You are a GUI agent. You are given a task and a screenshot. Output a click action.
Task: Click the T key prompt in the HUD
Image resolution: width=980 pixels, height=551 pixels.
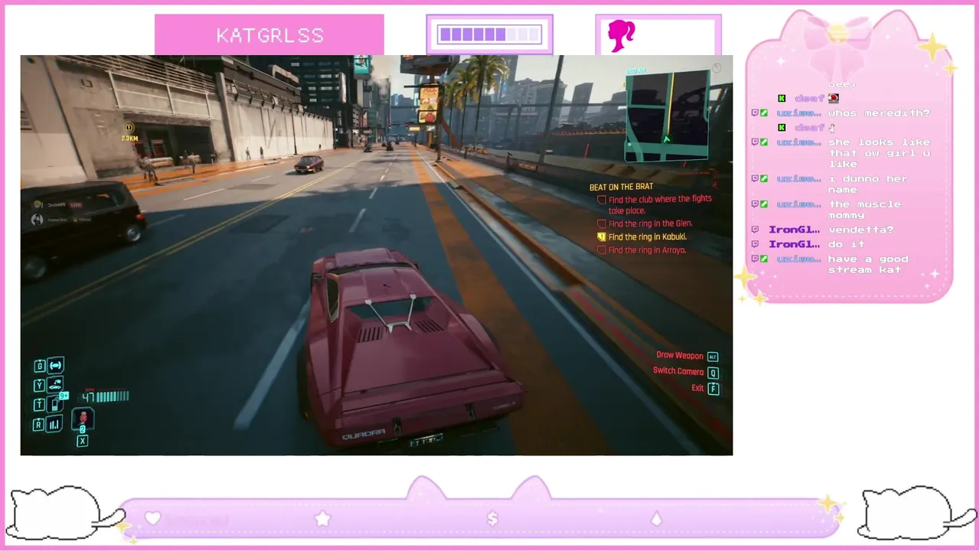pos(39,405)
